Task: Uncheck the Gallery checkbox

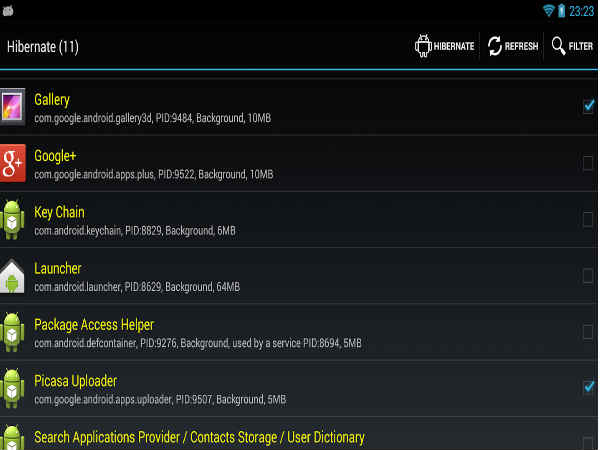Action: tap(588, 106)
